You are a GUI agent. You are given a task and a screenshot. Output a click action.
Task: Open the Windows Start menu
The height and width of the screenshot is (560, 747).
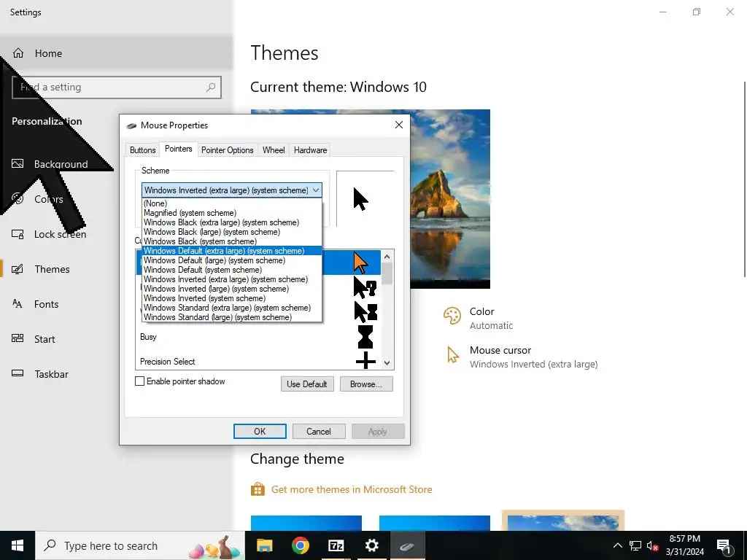coord(18,545)
